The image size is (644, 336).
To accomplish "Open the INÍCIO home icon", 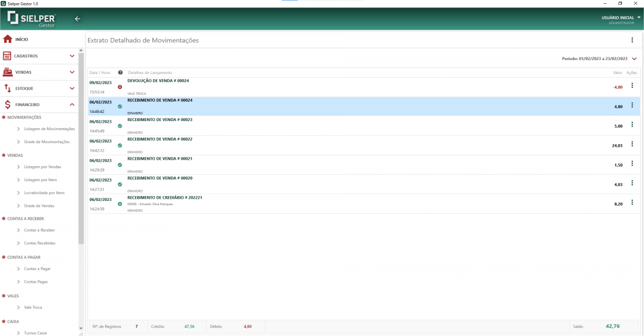I will click(8, 39).
